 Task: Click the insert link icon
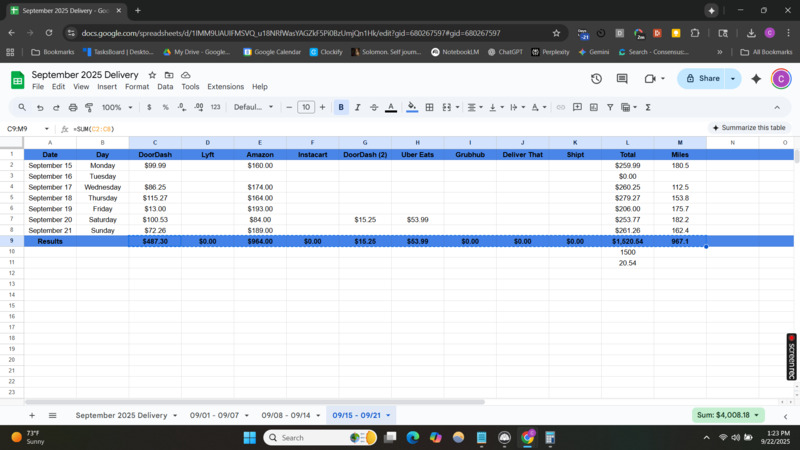(561, 107)
